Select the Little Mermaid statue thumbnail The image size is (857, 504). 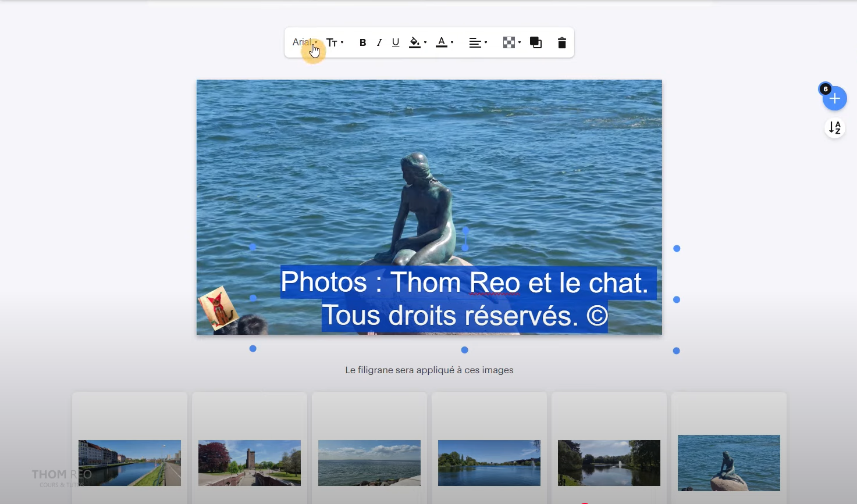click(729, 463)
